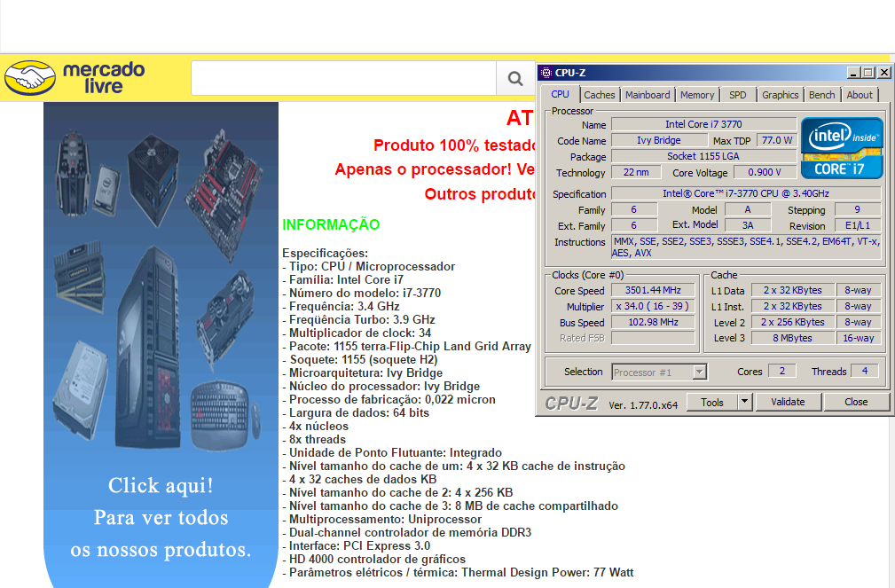Viewport: 895px width, 588px height.
Task: Click the Intel Core i7 inside badge
Action: 842,148
